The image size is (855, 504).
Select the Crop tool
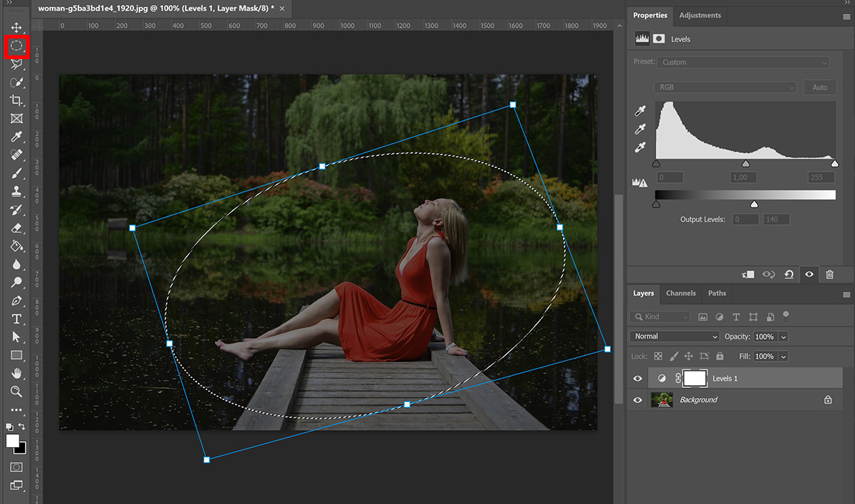16,100
